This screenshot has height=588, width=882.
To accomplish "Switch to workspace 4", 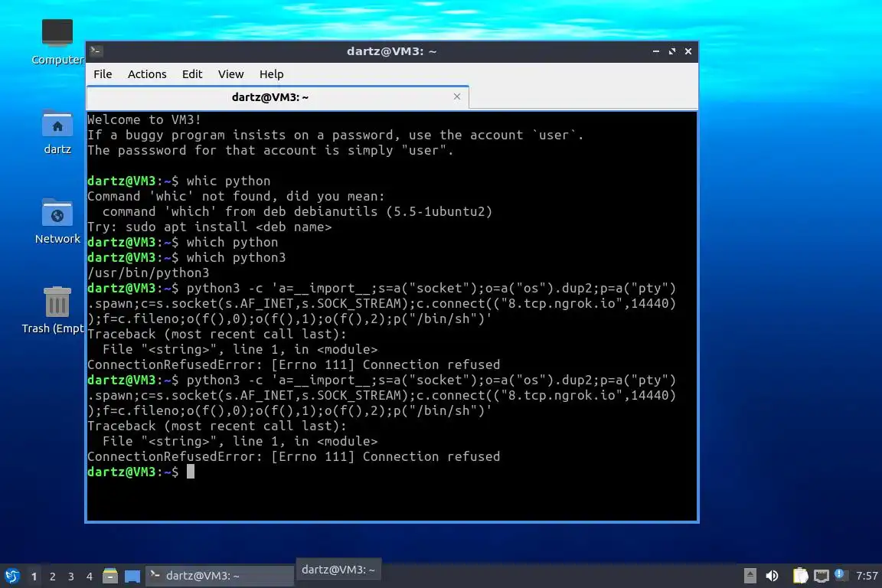I will pyautogui.click(x=89, y=577).
